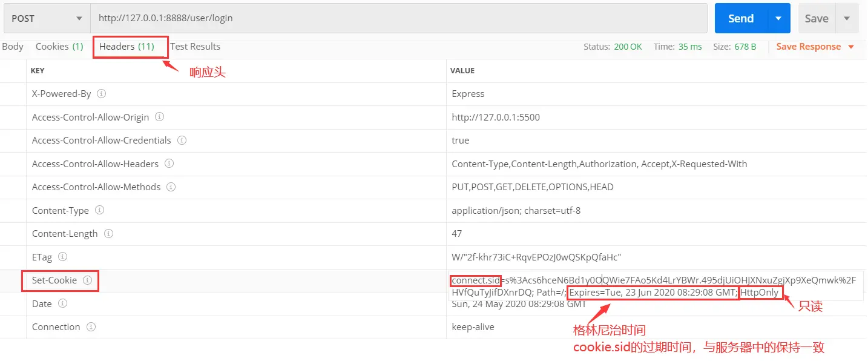Click the VALUE column header

(462, 71)
